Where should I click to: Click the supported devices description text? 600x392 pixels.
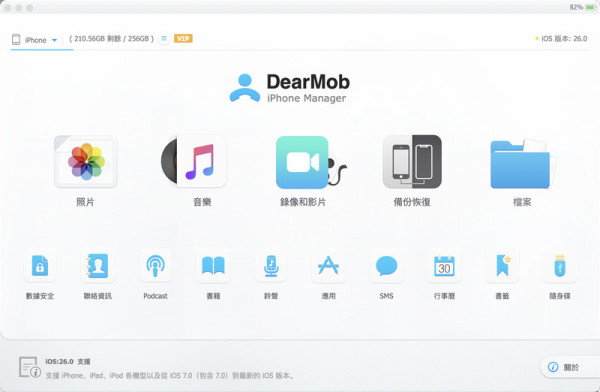[x=170, y=376]
